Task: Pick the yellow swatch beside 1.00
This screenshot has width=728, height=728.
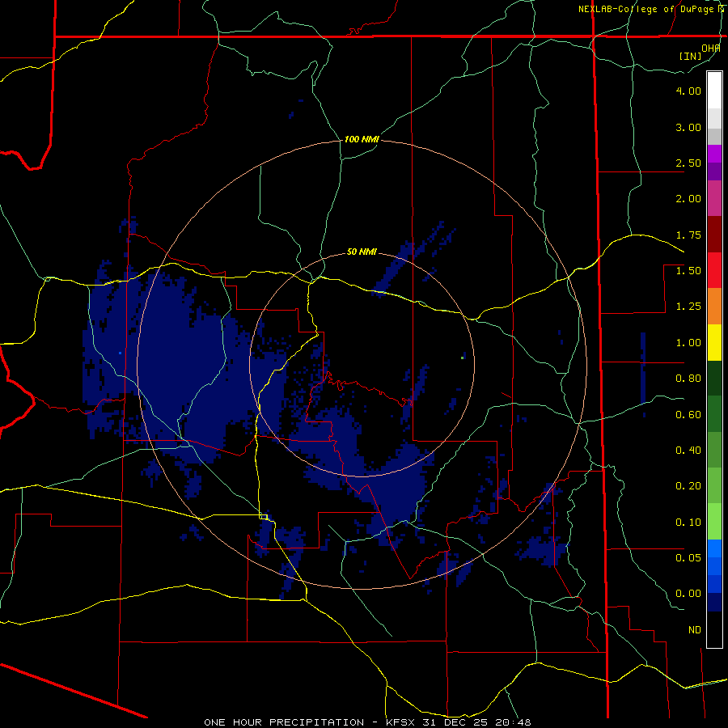Action: click(x=714, y=342)
